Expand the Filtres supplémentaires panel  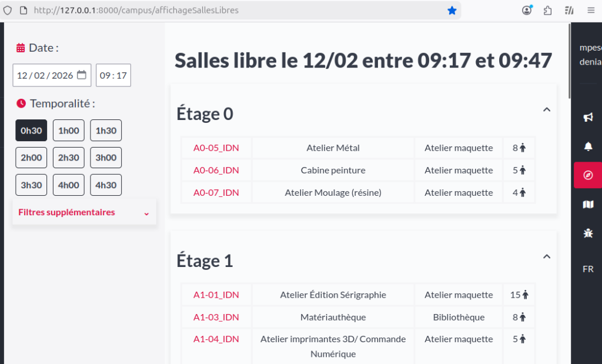(x=84, y=212)
